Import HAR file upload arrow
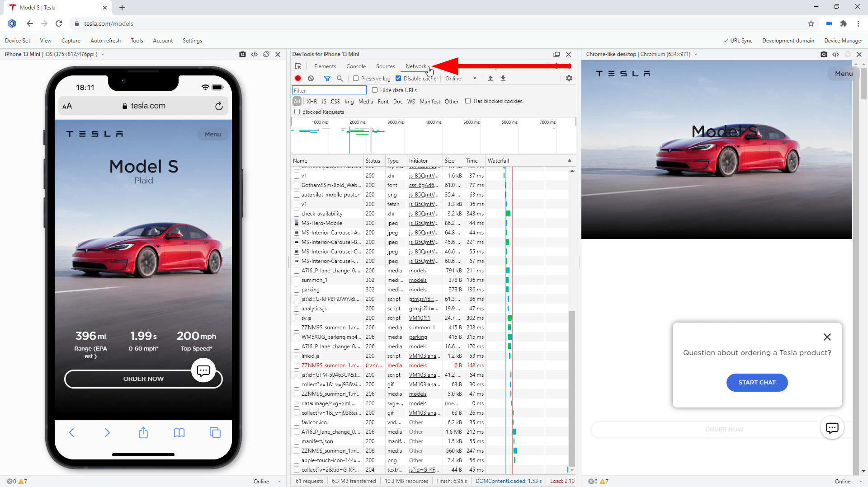 tap(491, 78)
